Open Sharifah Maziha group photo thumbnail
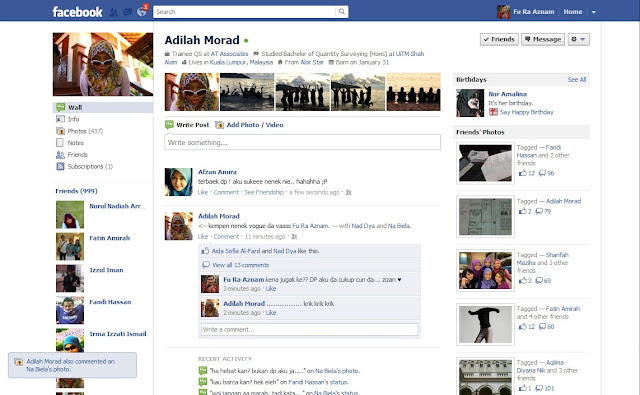The width and height of the screenshot is (640, 395). pos(485,270)
